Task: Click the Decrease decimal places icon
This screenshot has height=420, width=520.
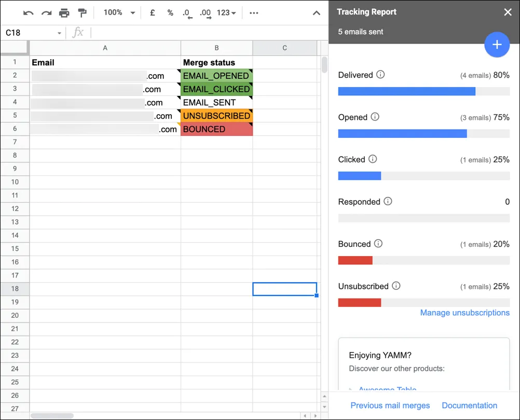Action: click(187, 13)
